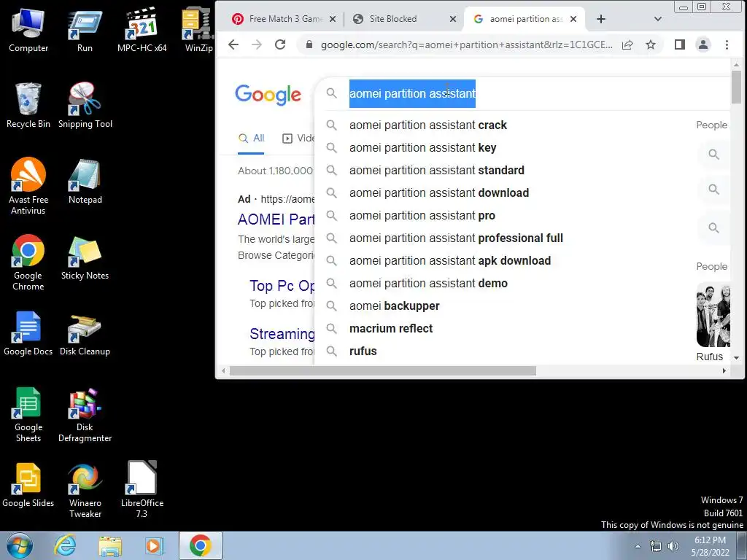Select suggestion 'aomei partition assistant download'

pyautogui.click(x=438, y=192)
